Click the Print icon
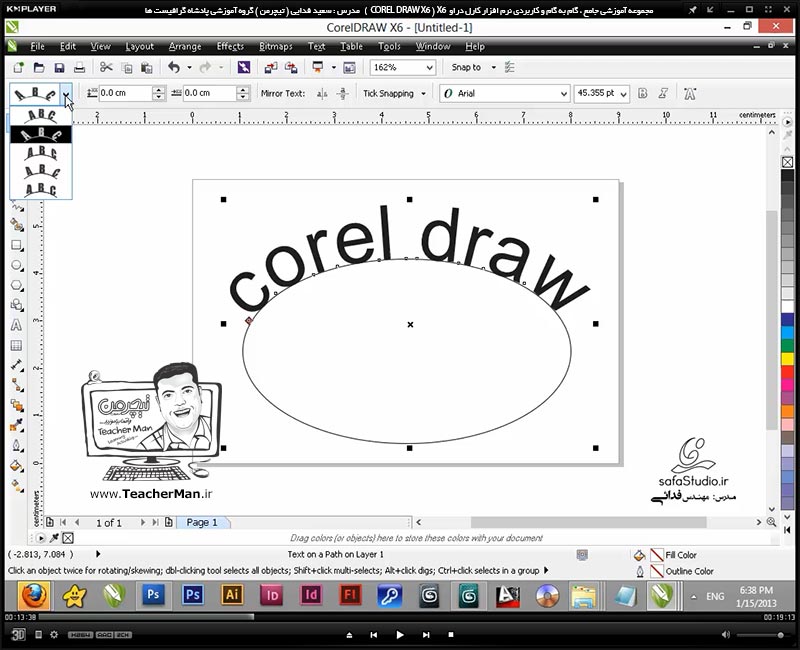Screen dimensions: 800x650 point(80,67)
